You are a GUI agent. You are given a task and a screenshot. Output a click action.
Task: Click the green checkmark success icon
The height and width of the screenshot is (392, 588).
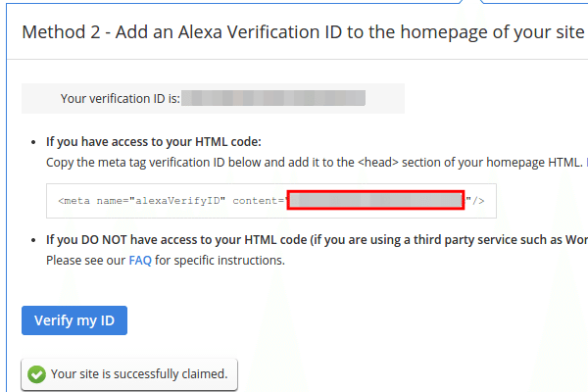(x=37, y=374)
